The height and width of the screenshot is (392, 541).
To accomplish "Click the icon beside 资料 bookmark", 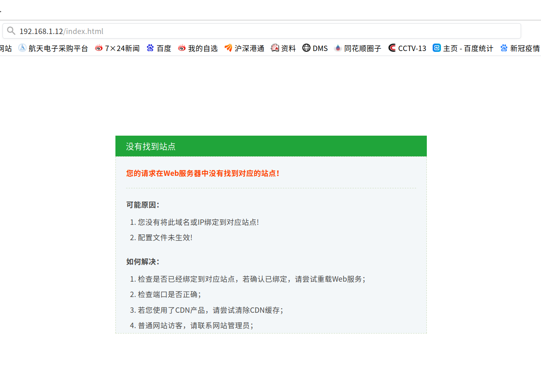I will pyautogui.click(x=275, y=48).
